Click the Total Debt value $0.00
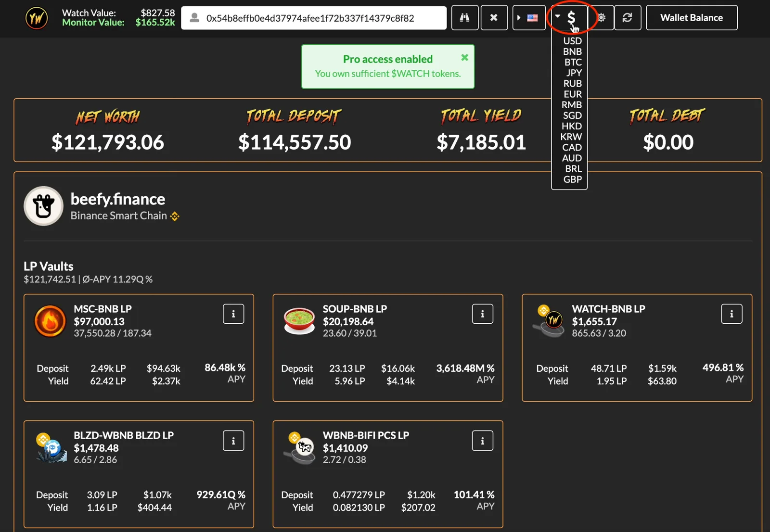Viewport: 770px width, 532px height. [x=668, y=142]
